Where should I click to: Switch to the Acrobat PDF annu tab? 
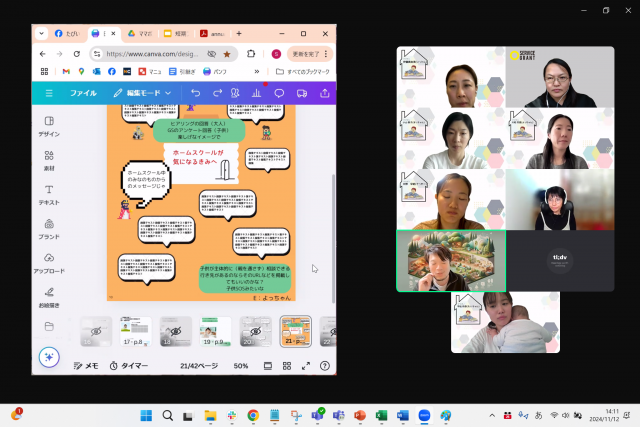[x=212, y=33]
